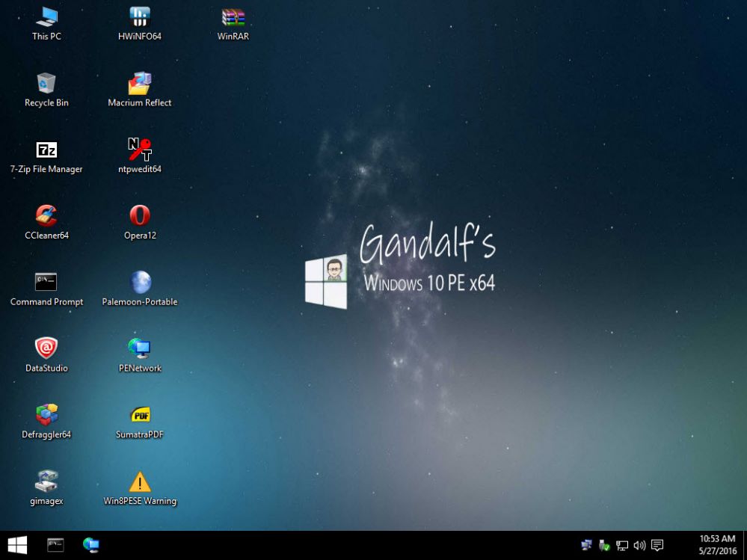Click the safely remove USB tray icon
Image resolution: width=747 pixels, height=560 pixels.
tap(604, 545)
